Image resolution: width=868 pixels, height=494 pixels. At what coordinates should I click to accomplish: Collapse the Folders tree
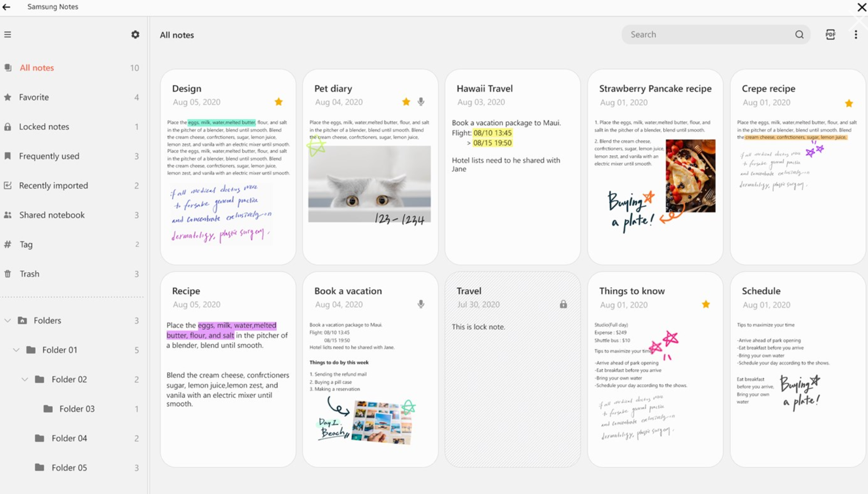[8, 320]
